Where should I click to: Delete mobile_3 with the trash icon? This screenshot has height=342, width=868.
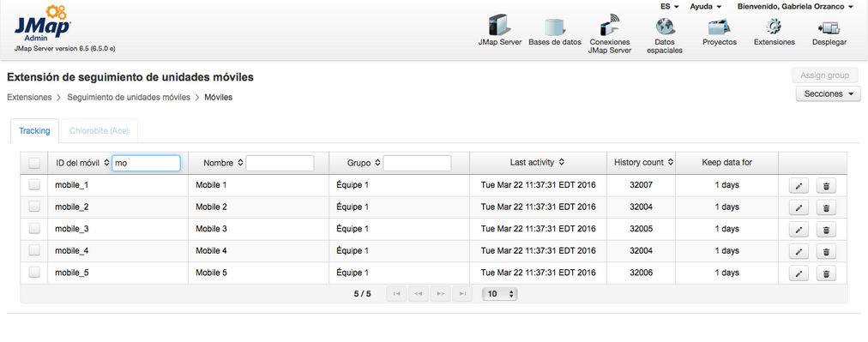[826, 230]
